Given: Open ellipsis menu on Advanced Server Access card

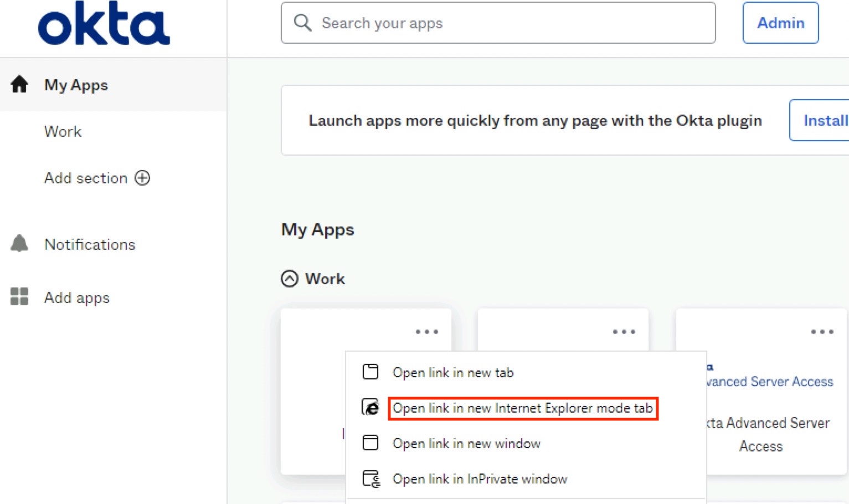Looking at the screenshot, I should 822,332.
